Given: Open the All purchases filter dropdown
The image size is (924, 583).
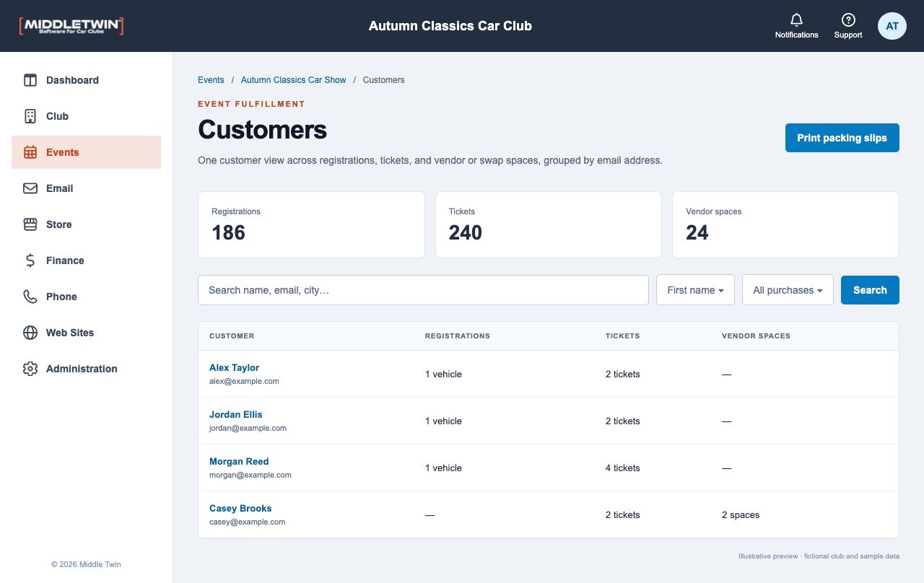Looking at the screenshot, I should 788,290.
